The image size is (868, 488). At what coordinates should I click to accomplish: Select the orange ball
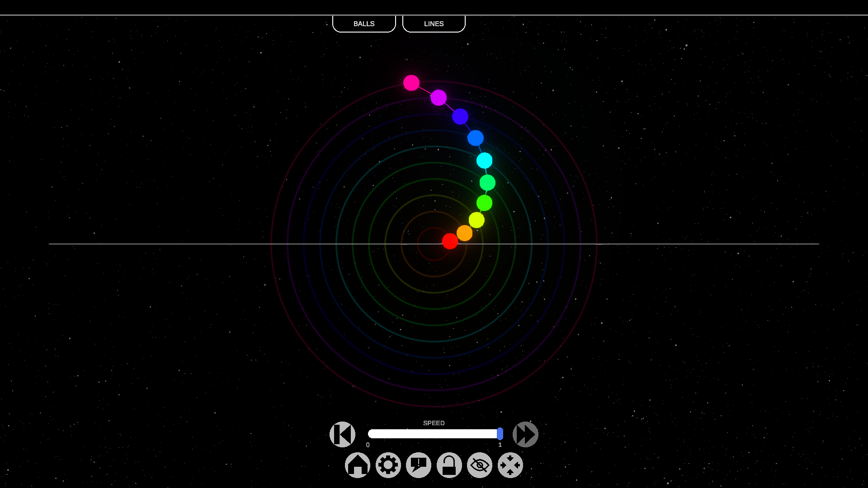[464, 233]
